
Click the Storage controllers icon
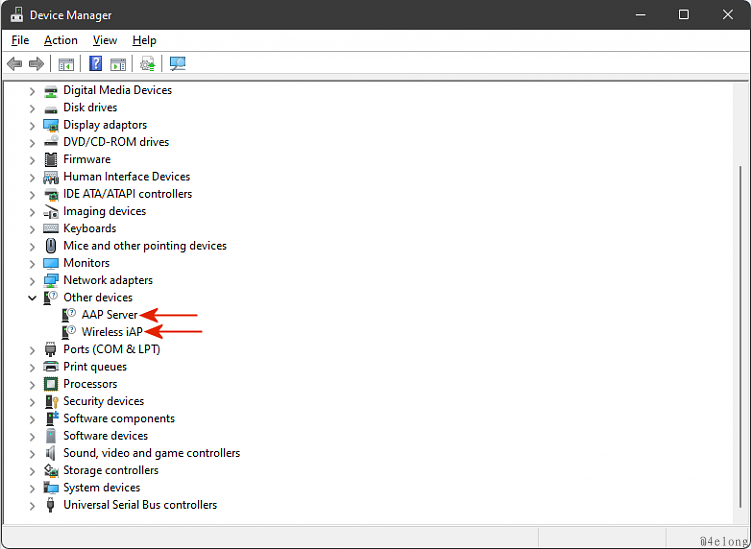click(x=51, y=470)
